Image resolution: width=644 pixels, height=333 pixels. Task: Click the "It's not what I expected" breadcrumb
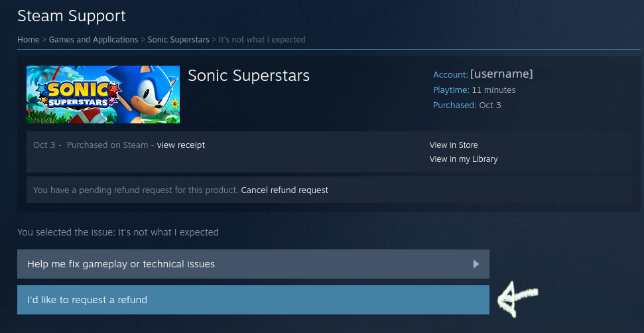262,40
